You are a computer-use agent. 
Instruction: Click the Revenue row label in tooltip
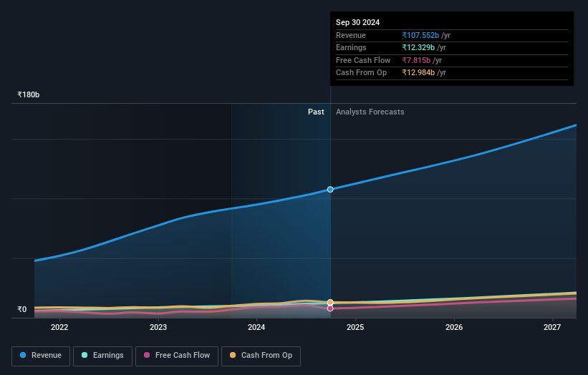click(x=351, y=35)
